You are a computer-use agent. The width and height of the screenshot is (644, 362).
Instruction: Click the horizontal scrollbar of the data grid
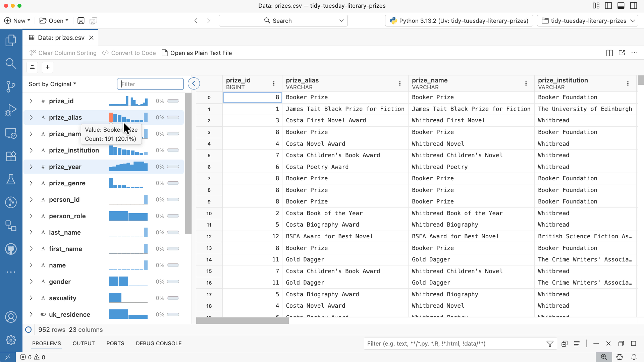click(x=242, y=321)
